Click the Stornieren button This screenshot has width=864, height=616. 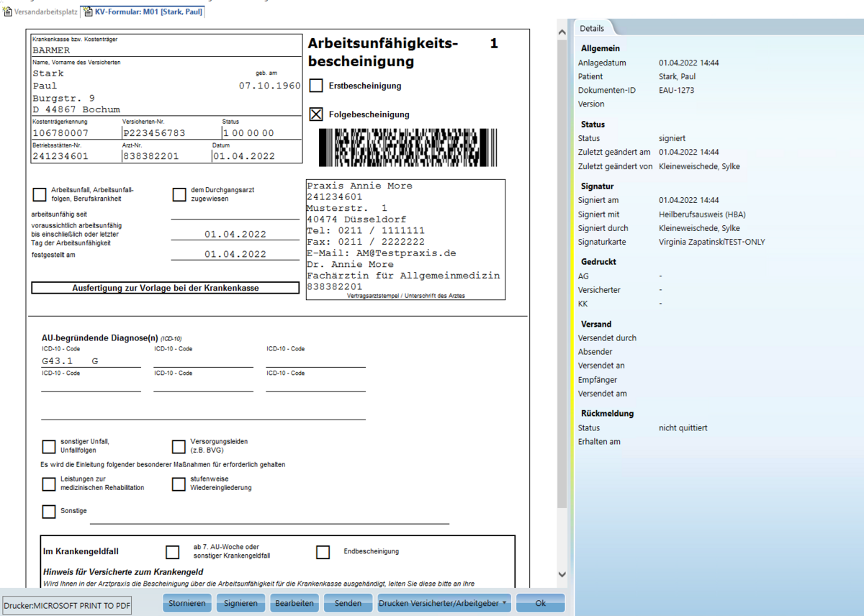187,603
